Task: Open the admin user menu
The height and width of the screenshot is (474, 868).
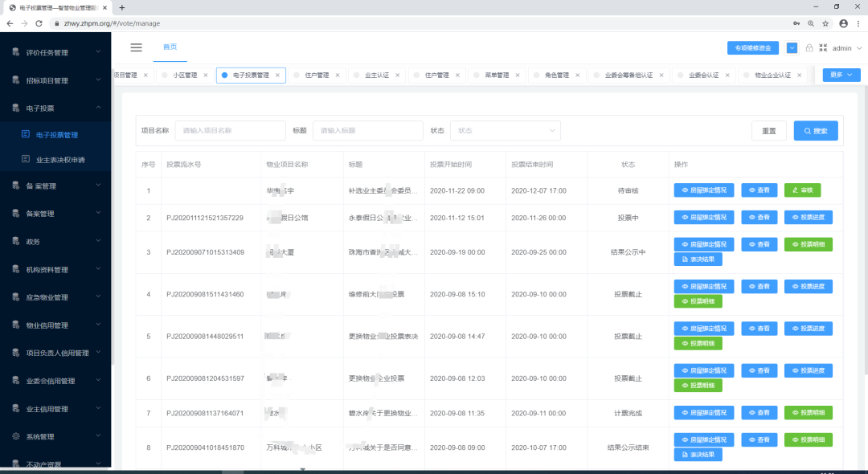Action: [x=845, y=48]
